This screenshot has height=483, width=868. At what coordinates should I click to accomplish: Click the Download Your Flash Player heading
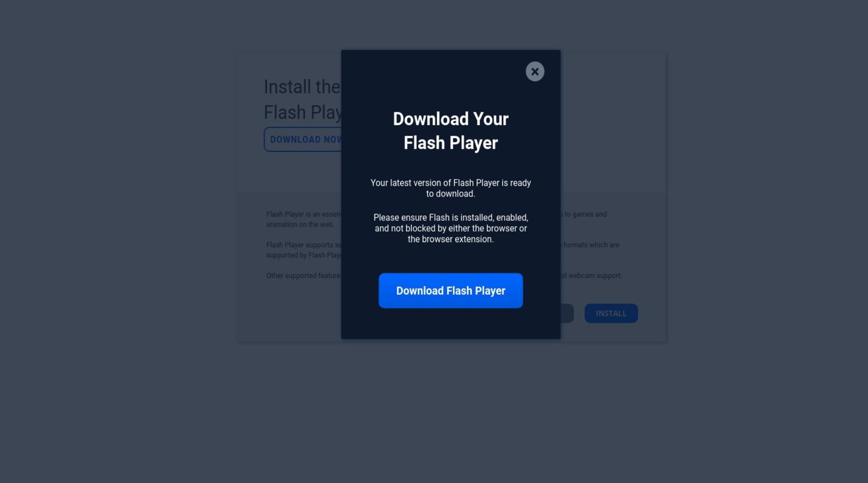(451, 131)
